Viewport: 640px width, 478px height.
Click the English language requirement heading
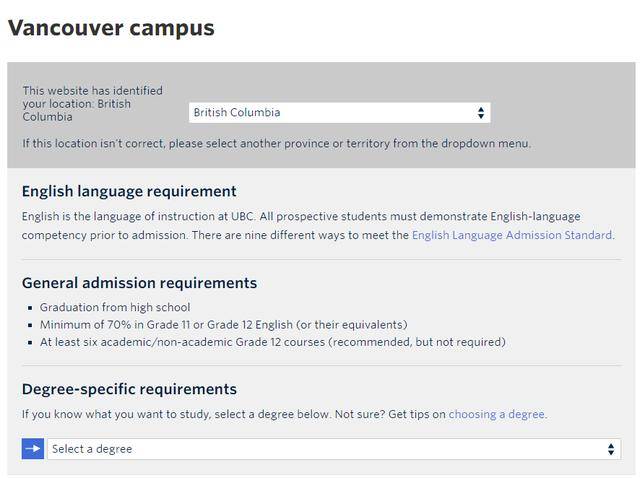[x=129, y=191]
